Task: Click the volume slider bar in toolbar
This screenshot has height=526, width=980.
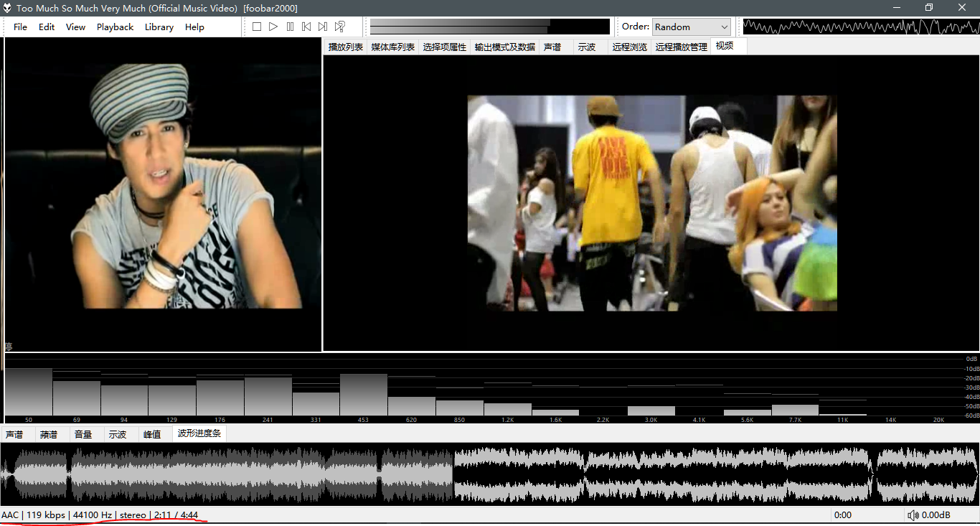Action: point(489,27)
